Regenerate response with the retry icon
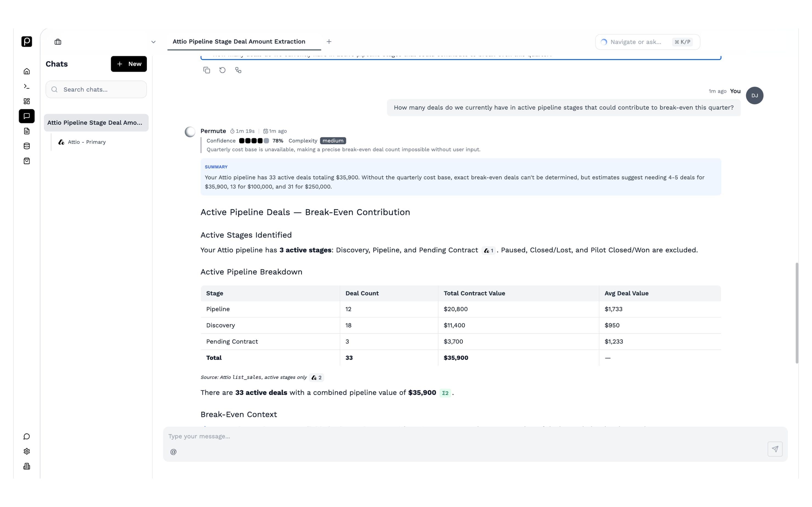Image resolution: width=812 pixels, height=507 pixels. 222,70
